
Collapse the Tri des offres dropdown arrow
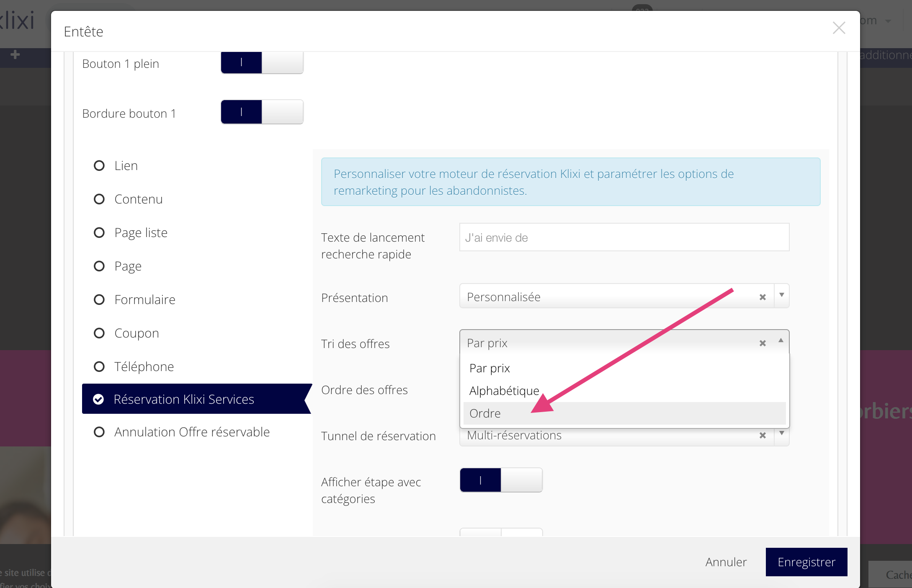[x=781, y=341]
